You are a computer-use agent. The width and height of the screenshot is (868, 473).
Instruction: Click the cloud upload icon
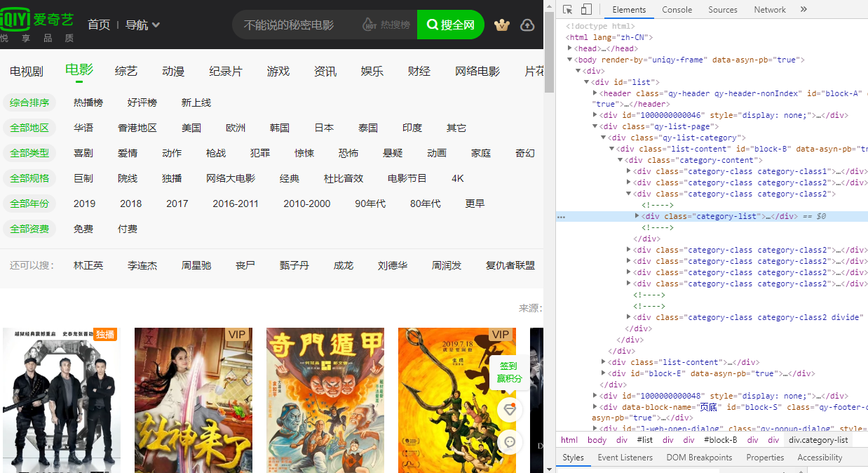tap(527, 25)
